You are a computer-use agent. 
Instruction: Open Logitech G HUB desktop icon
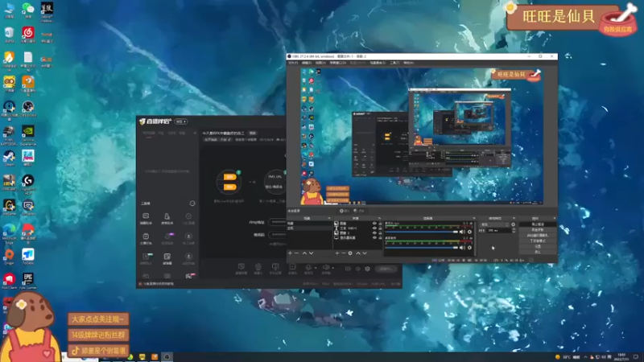coord(28,183)
